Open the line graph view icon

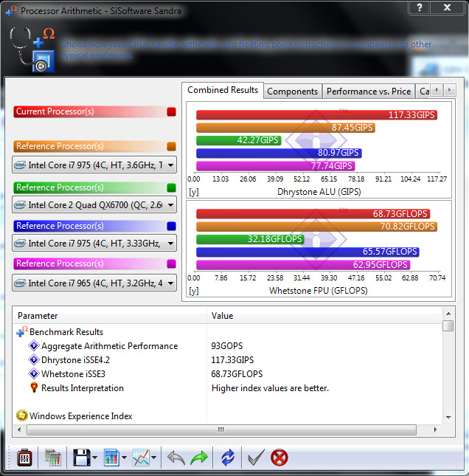(x=141, y=458)
